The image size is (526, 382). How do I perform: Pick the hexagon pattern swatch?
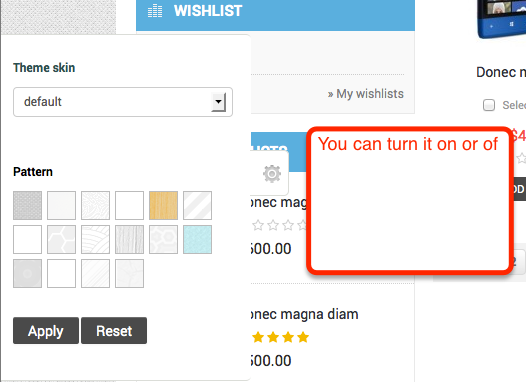point(61,239)
